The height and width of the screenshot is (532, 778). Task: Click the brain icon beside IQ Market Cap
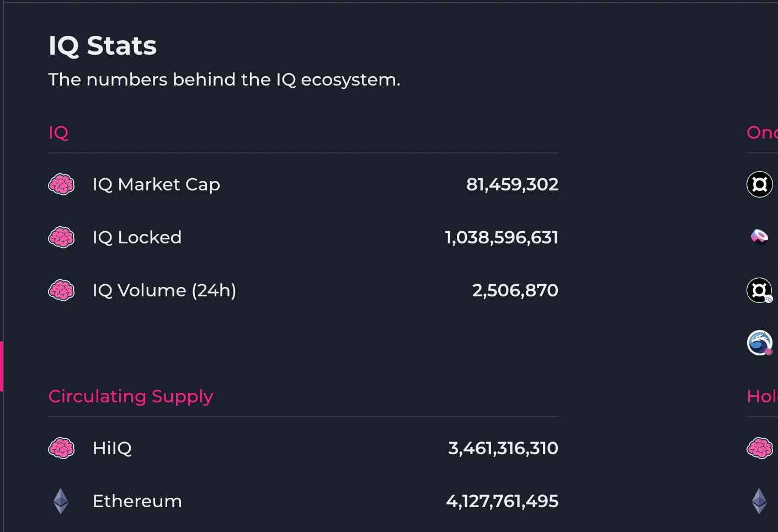click(x=61, y=184)
